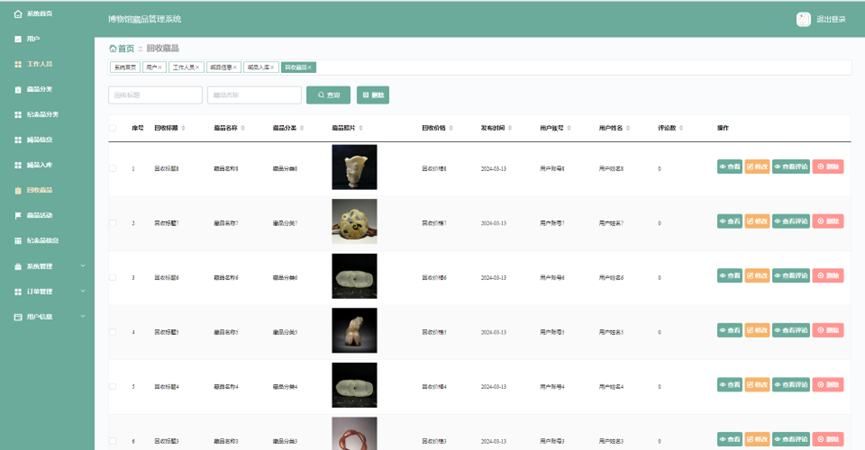The image size is (865, 450).
Task: Check the box for row 2 回收标题7
Action: tap(113, 223)
